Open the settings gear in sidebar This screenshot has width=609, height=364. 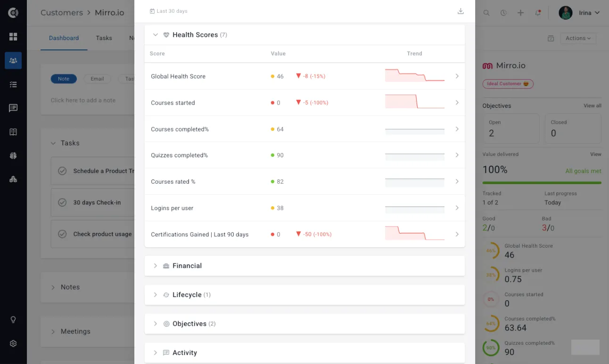click(13, 344)
